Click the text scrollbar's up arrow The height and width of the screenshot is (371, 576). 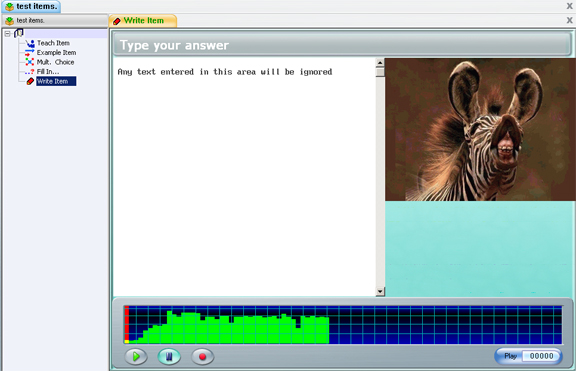click(x=380, y=63)
